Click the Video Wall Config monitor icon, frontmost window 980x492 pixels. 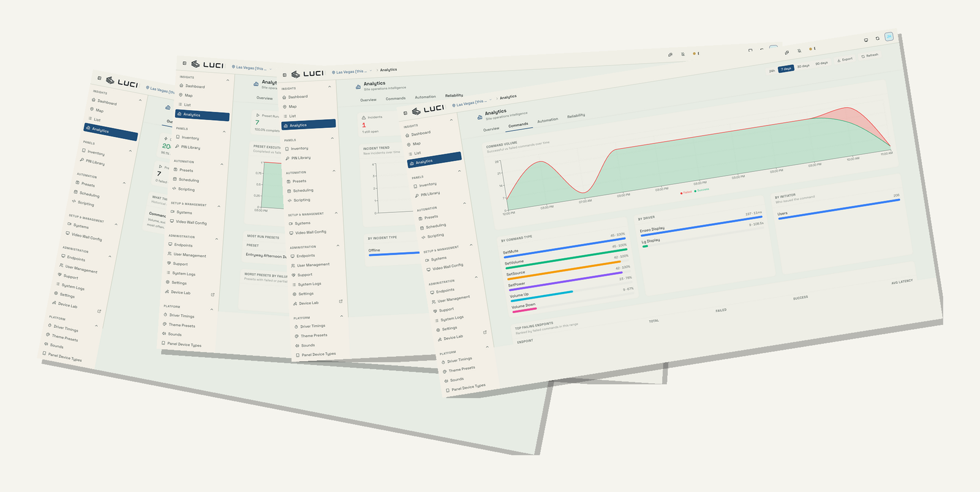(x=428, y=269)
